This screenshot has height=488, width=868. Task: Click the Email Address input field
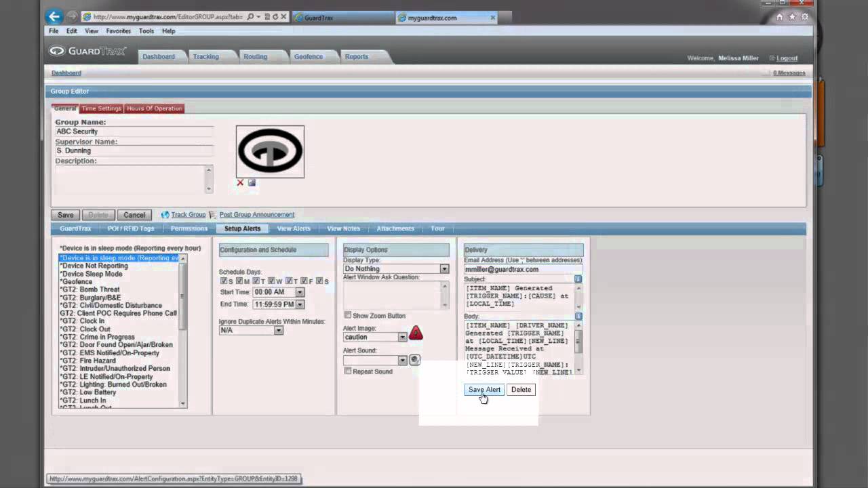pos(523,269)
